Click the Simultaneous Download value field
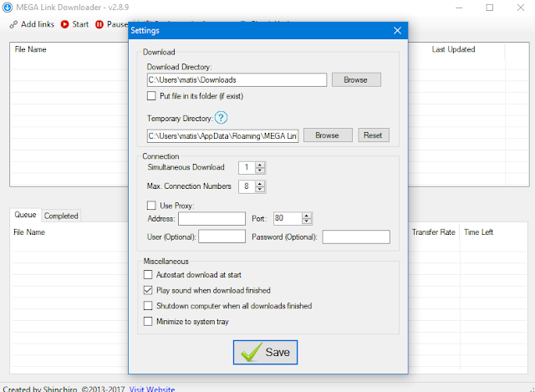Screen dimensions: 535x392 pos(247,167)
